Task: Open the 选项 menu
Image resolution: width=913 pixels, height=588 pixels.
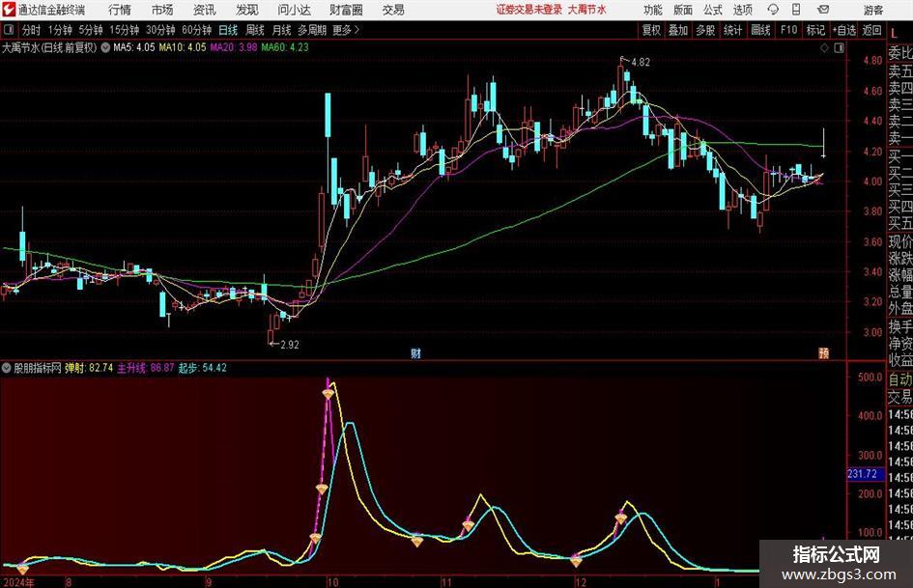Action: click(x=742, y=10)
